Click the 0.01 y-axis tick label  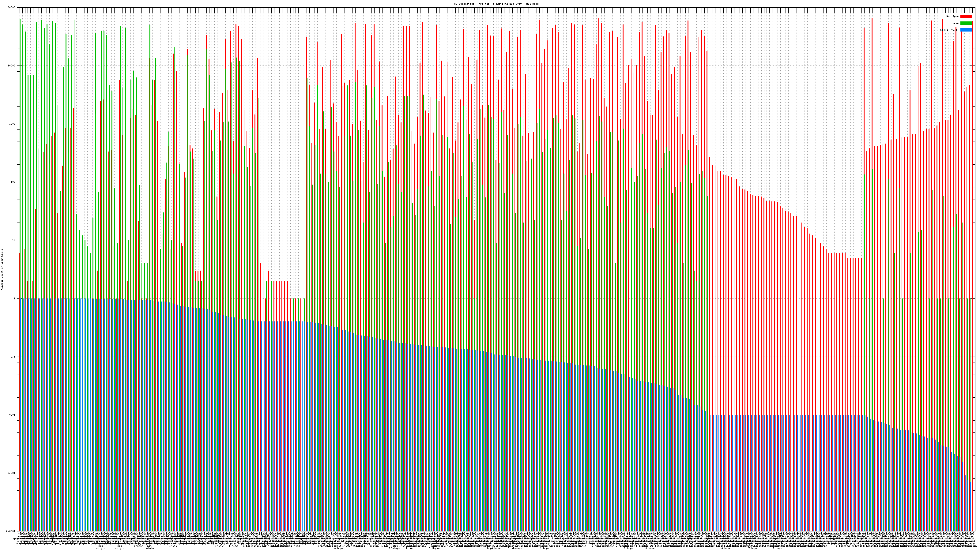[13, 415]
